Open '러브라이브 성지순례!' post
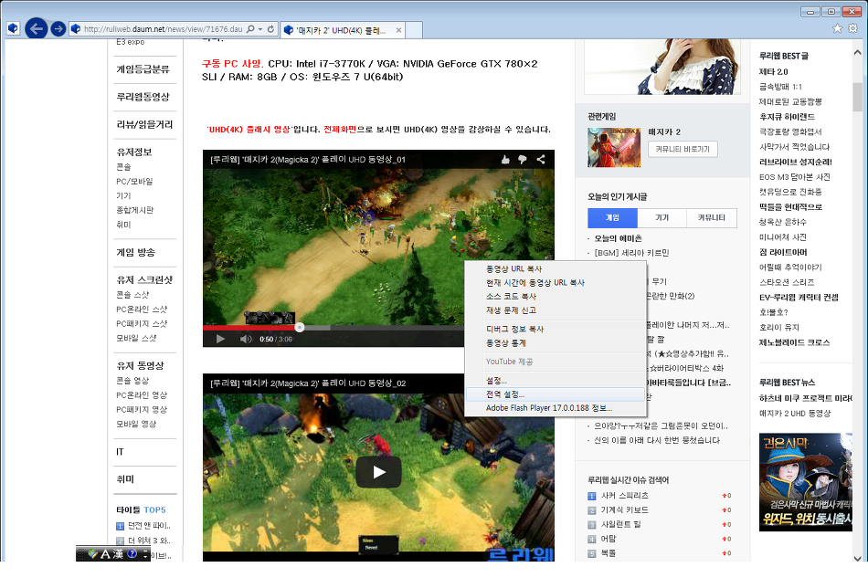The height and width of the screenshot is (588, 868). tap(796, 163)
